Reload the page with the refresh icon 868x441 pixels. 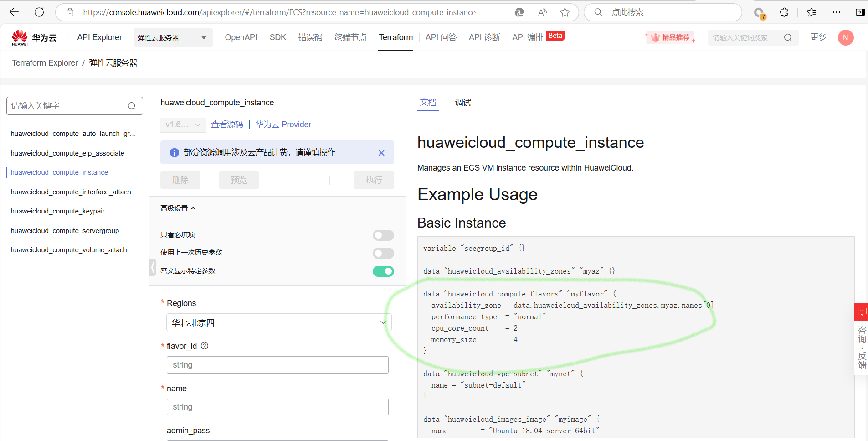coord(39,12)
